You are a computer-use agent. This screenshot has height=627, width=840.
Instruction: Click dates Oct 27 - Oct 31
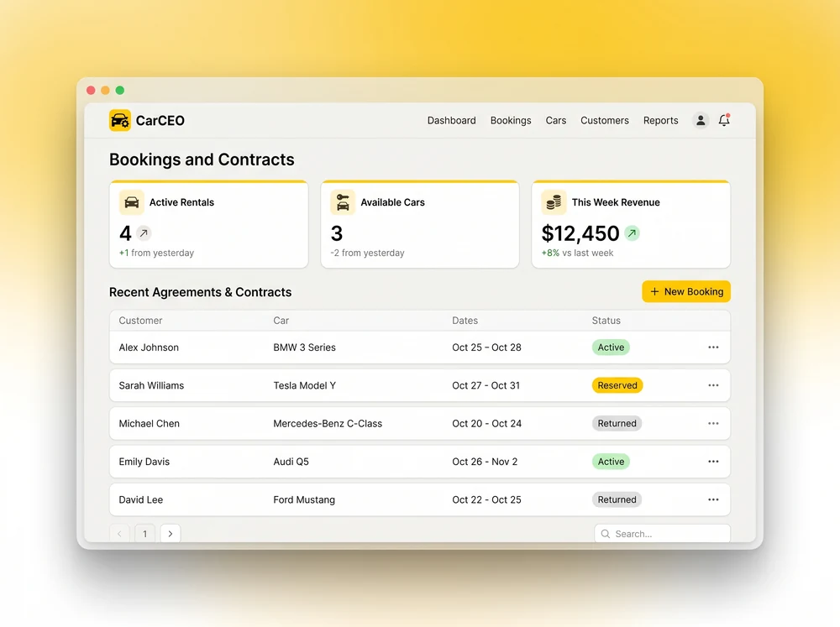(486, 385)
